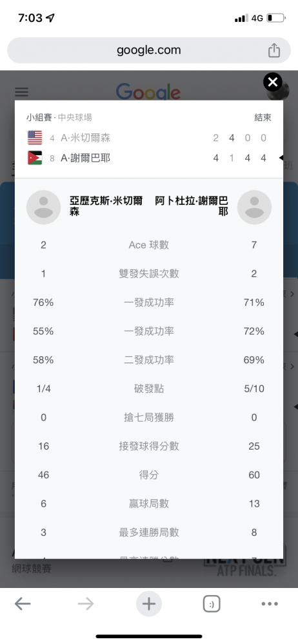Open player name 阿卜杜拉·謝爾巴耶
Screen dimensions: 298x644
pyautogui.click(x=192, y=206)
